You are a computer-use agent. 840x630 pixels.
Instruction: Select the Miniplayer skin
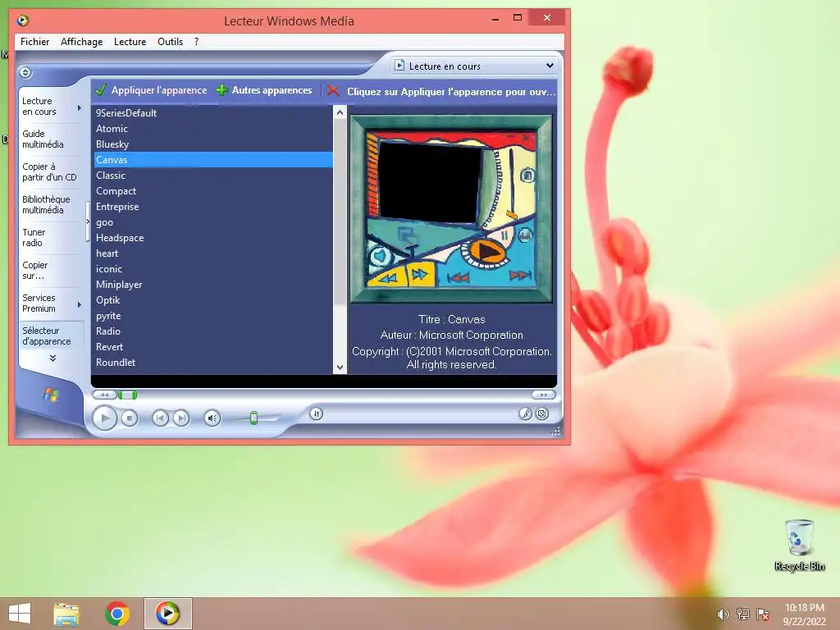(213, 285)
